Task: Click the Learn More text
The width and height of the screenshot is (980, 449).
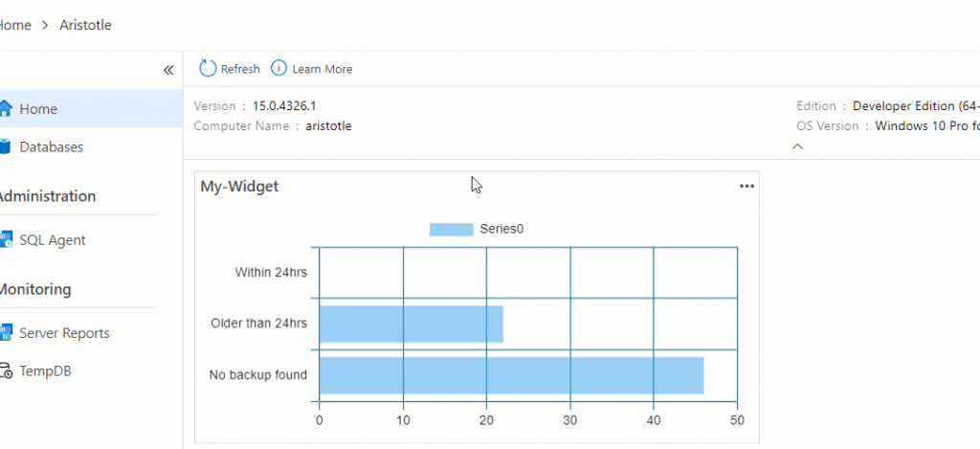Action: point(323,69)
